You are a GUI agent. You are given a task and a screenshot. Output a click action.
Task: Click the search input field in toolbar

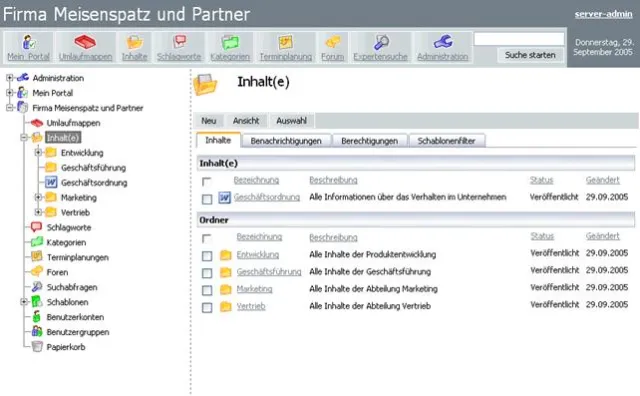(x=519, y=39)
